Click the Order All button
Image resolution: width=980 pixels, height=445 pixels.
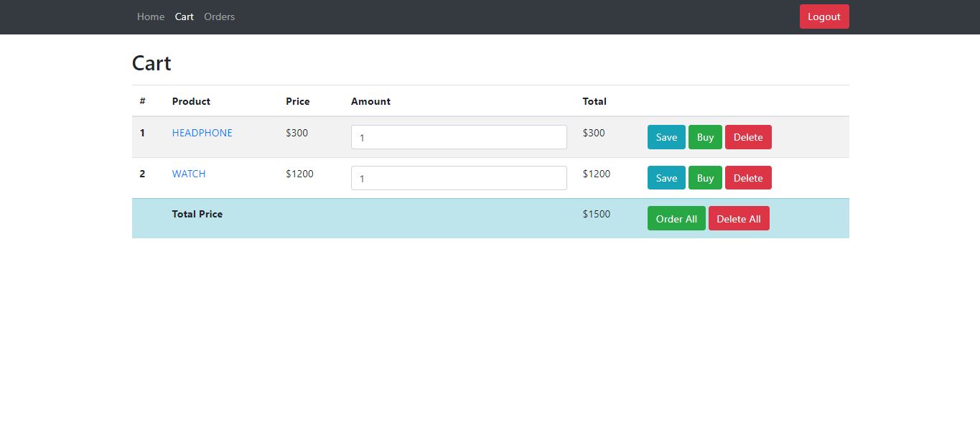[x=676, y=219]
